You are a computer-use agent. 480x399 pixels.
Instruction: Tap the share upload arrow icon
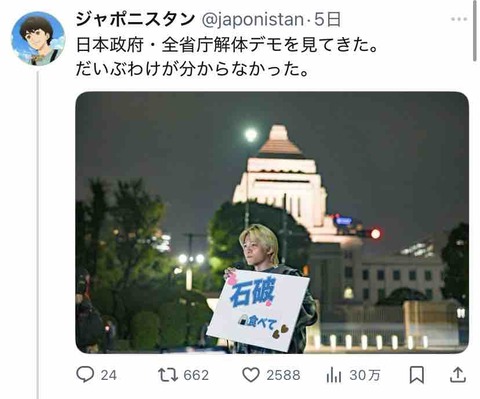click(x=458, y=375)
